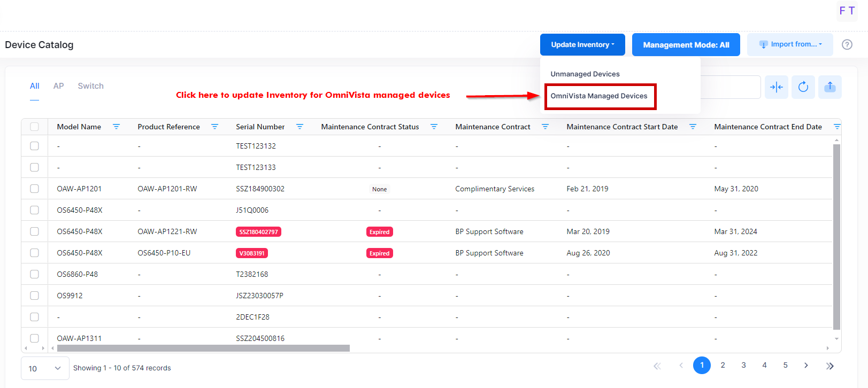The width and height of the screenshot is (868, 388).
Task: Click the V3083191 serial badge
Action: tap(252, 253)
